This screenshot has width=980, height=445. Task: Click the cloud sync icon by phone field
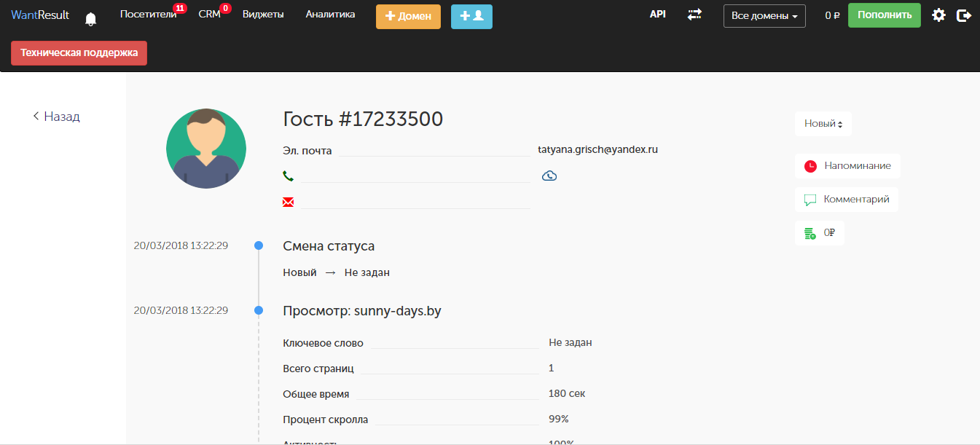point(549,176)
